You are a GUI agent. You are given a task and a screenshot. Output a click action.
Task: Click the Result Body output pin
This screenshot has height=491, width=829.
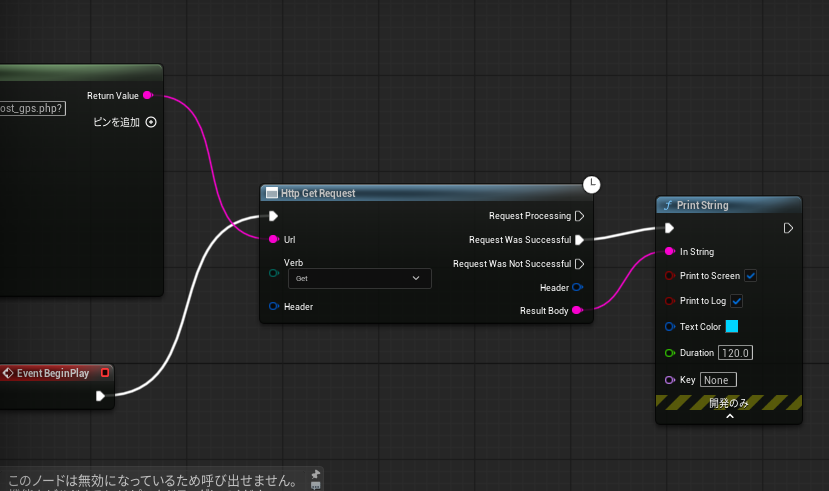coord(577,311)
